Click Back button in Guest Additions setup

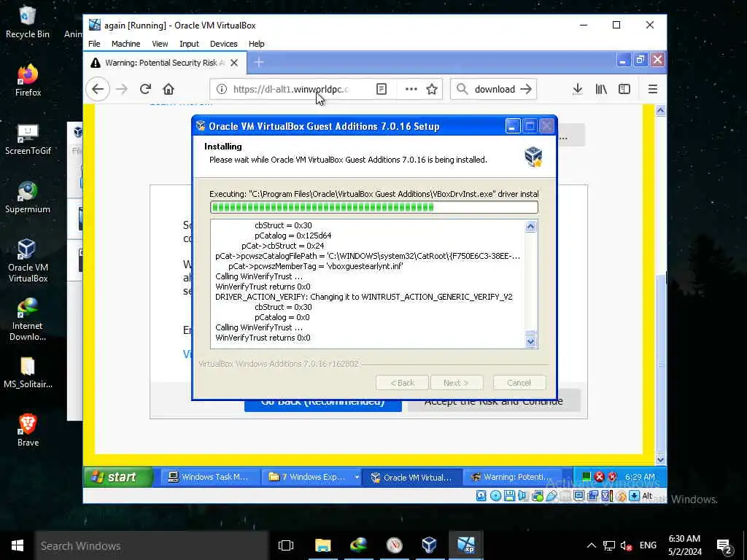pyautogui.click(x=402, y=382)
